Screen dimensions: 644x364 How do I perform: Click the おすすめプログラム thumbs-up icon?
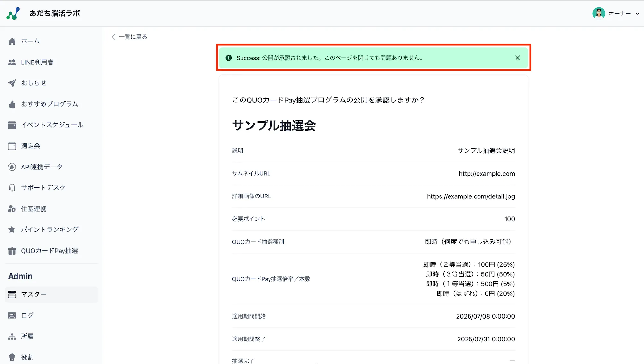pyautogui.click(x=12, y=104)
